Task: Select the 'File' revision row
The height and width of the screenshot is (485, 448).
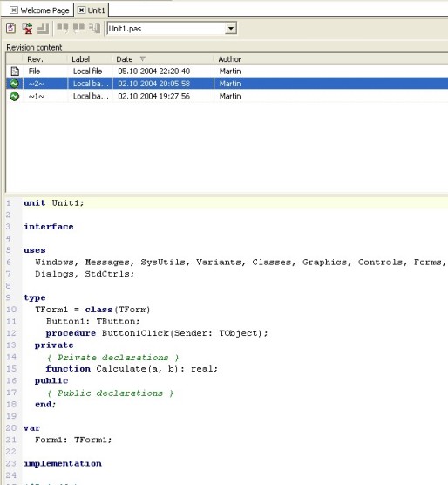Action: (x=227, y=72)
